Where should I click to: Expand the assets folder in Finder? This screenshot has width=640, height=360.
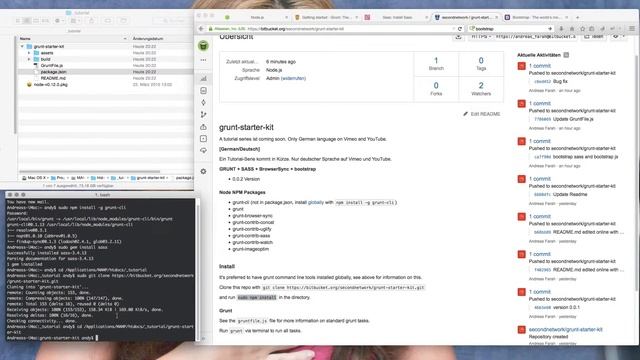click(29, 53)
